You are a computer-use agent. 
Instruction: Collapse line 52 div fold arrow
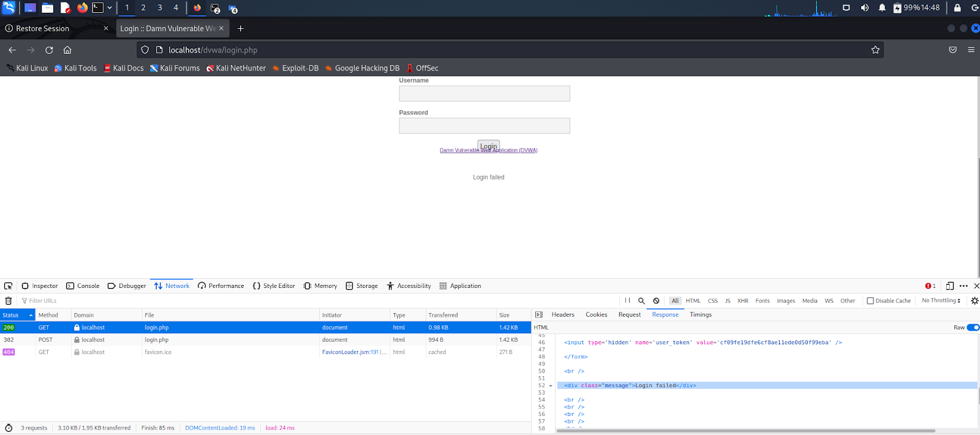tap(551, 386)
